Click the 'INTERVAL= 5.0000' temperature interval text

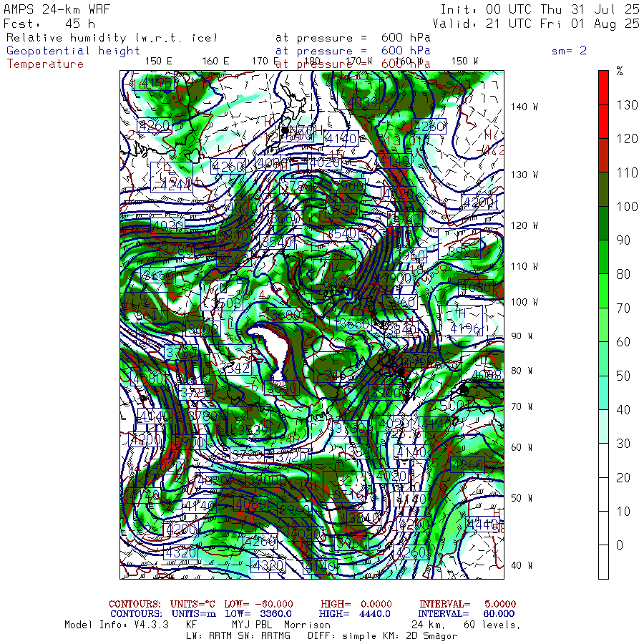pos(467,604)
